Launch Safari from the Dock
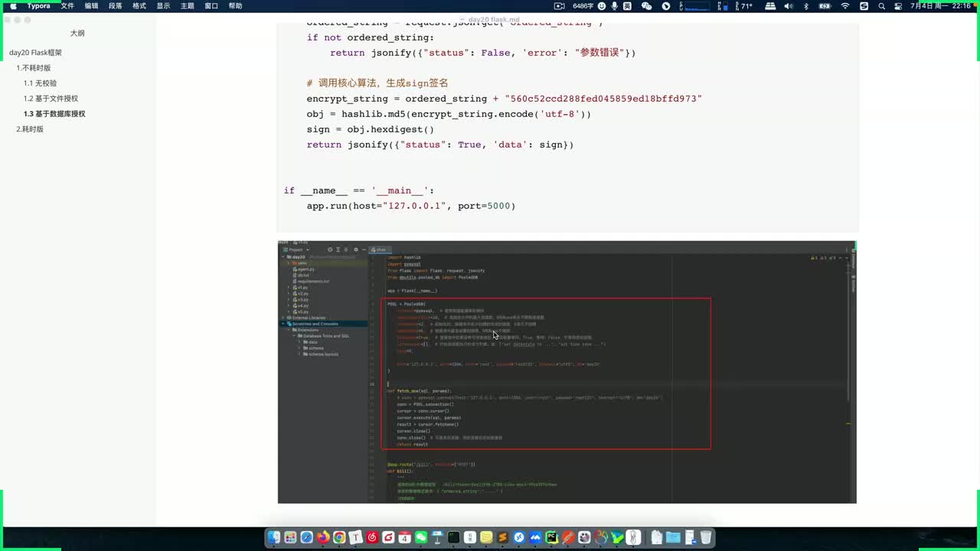The width and height of the screenshot is (980, 551). point(306,538)
